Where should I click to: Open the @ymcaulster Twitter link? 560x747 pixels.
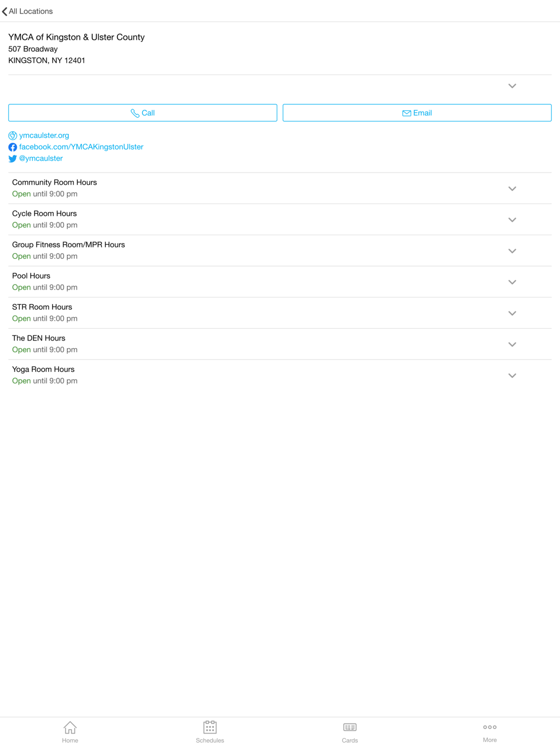pyautogui.click(x=41, y=158)
